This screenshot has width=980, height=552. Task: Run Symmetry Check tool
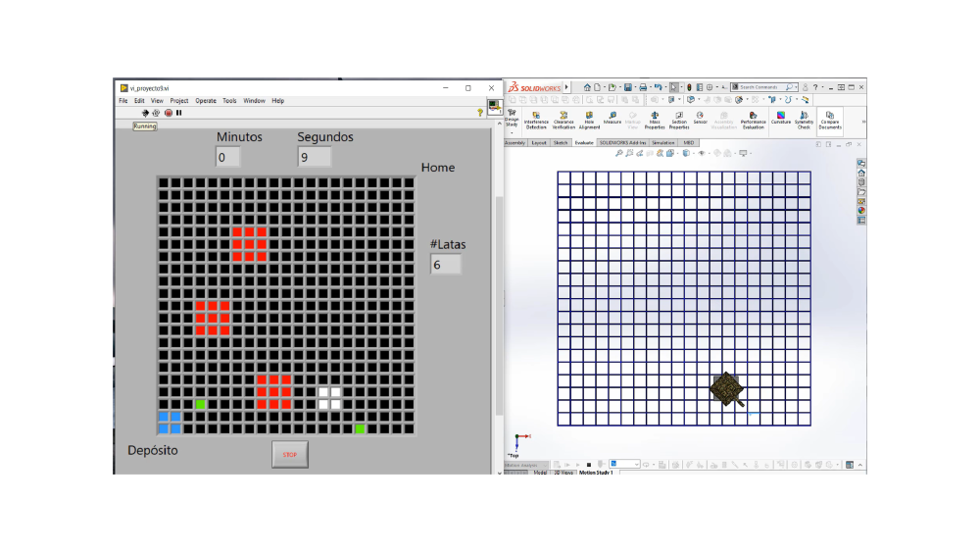click(x=805, y=120)
